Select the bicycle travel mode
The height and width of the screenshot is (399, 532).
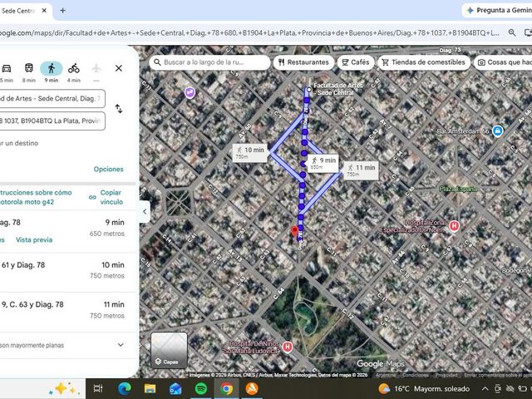(x=74, y=68)
